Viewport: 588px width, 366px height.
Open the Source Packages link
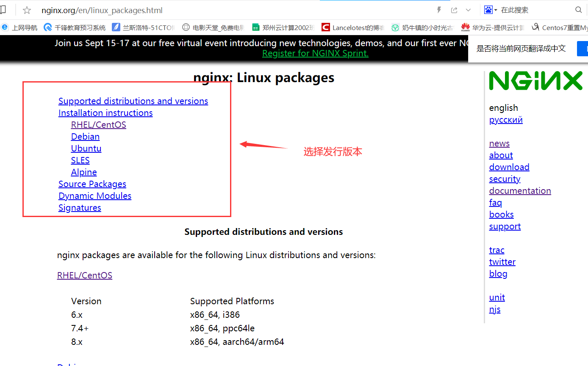[92, 184]
